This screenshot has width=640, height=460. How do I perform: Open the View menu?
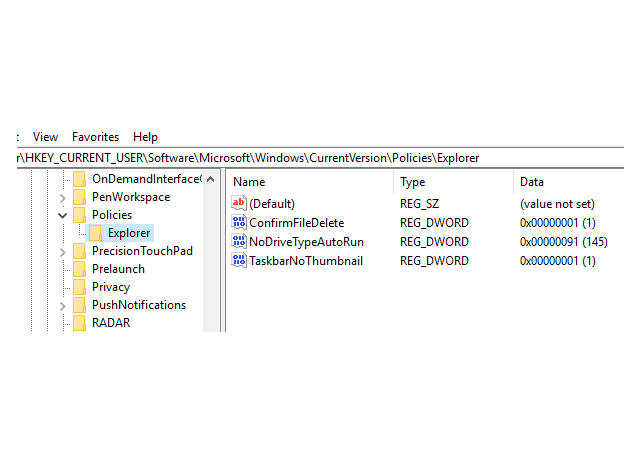tap(45, 137)
